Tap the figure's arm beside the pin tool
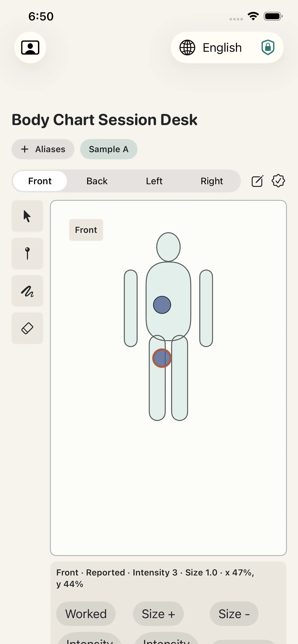The height and width of the screenshot is (644, 298). pos(131,308)
